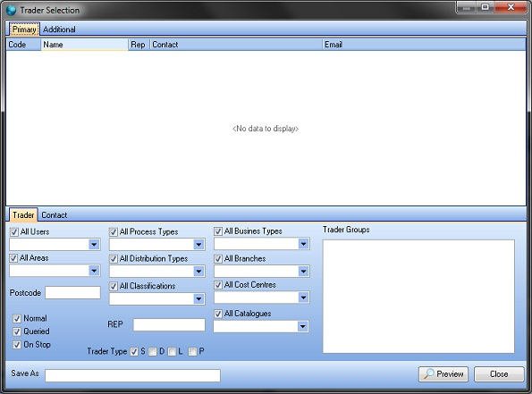Click the globe icon in title bar
The image size is (532, 394).
point(11,10)
